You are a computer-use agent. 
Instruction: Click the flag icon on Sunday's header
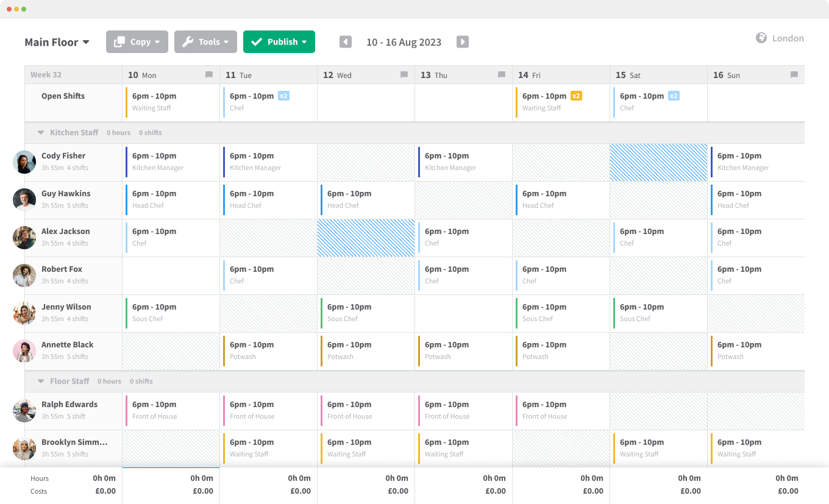pyautogui.click(x=794, y=74)
